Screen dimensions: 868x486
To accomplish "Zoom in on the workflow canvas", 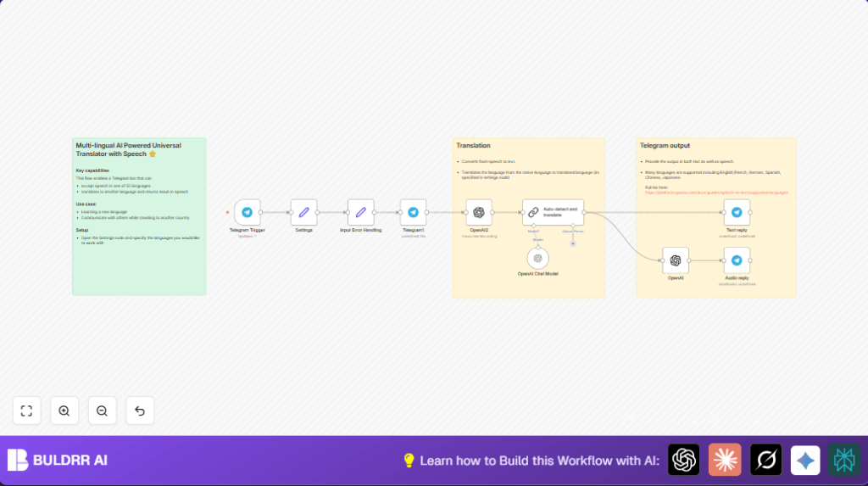I will [64, 411].
